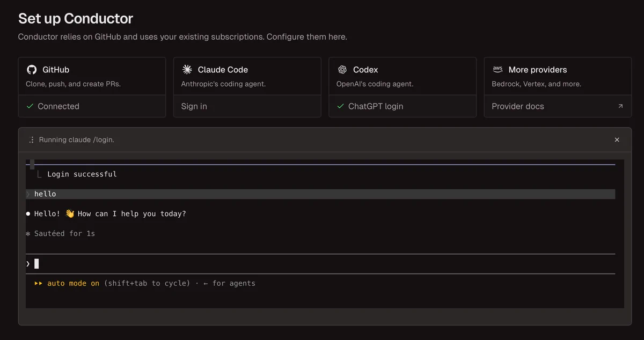Open the Provider docs link

pos(558,106)
